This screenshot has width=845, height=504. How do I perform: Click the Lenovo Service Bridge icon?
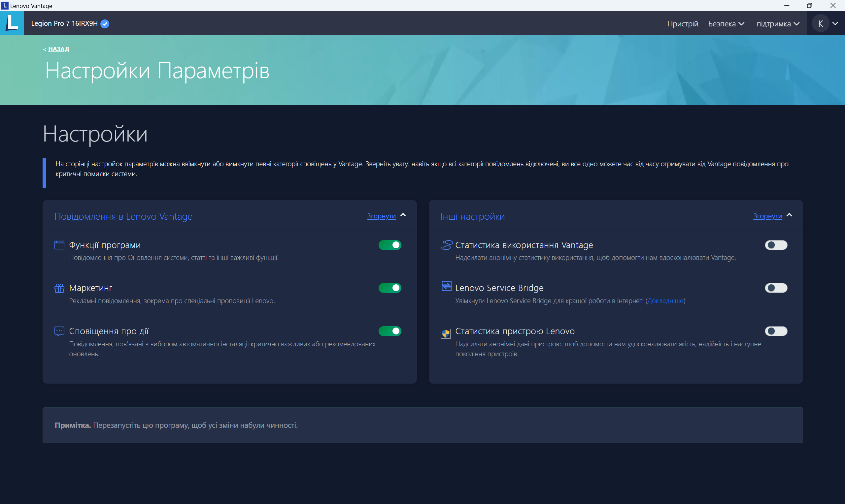446,286
